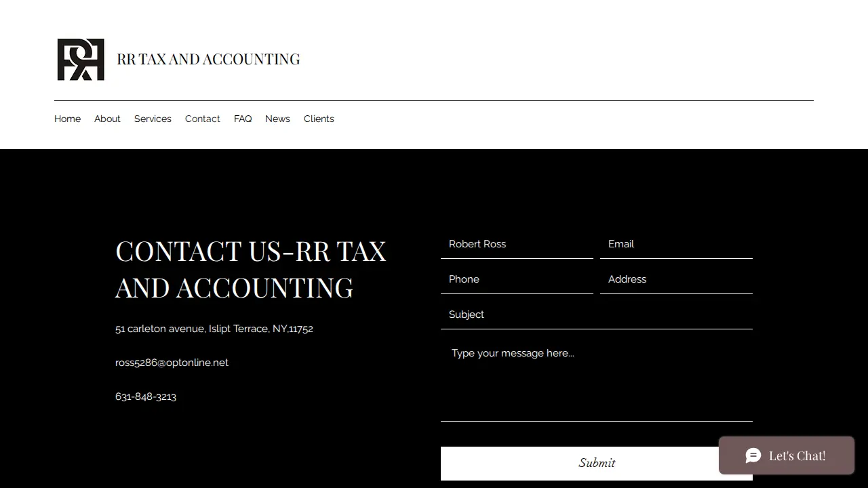Click into the Email field
The width and height of the screenshot is (868, 488).
pyautogui.click(x=676, y=244)
